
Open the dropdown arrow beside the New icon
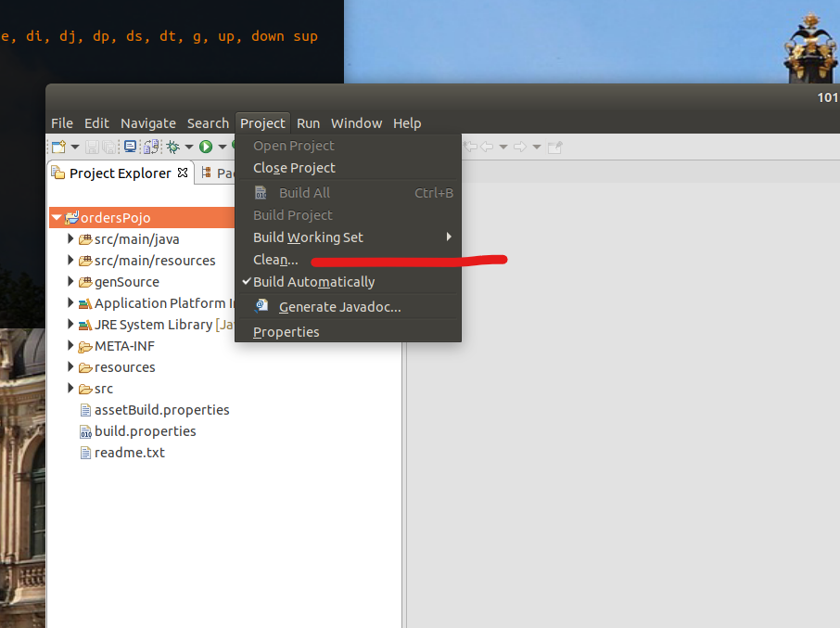[x=75, y=147]
